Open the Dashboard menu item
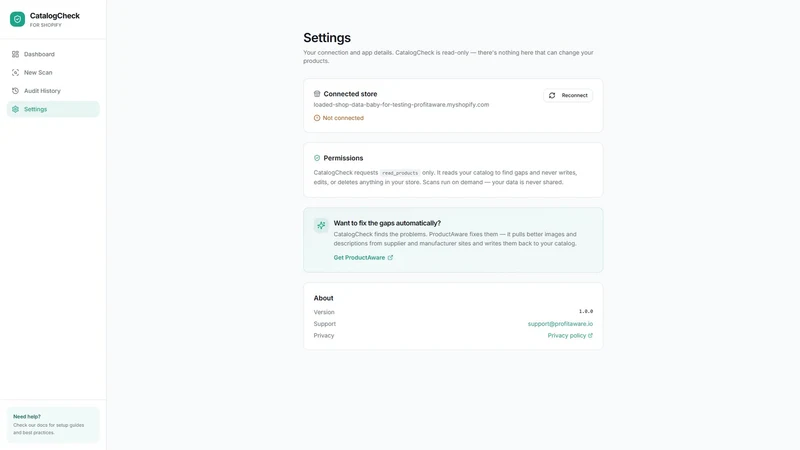 pyautogui.click(x=53, y=54)
